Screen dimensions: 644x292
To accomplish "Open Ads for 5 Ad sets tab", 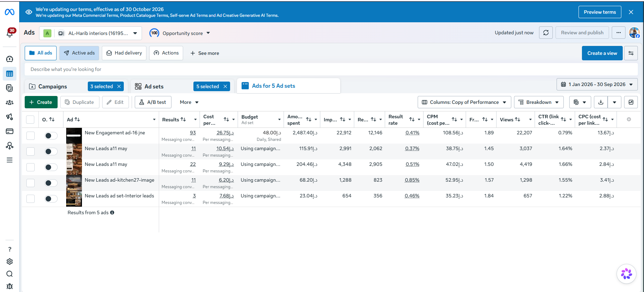I will click(x=288, y=86).
